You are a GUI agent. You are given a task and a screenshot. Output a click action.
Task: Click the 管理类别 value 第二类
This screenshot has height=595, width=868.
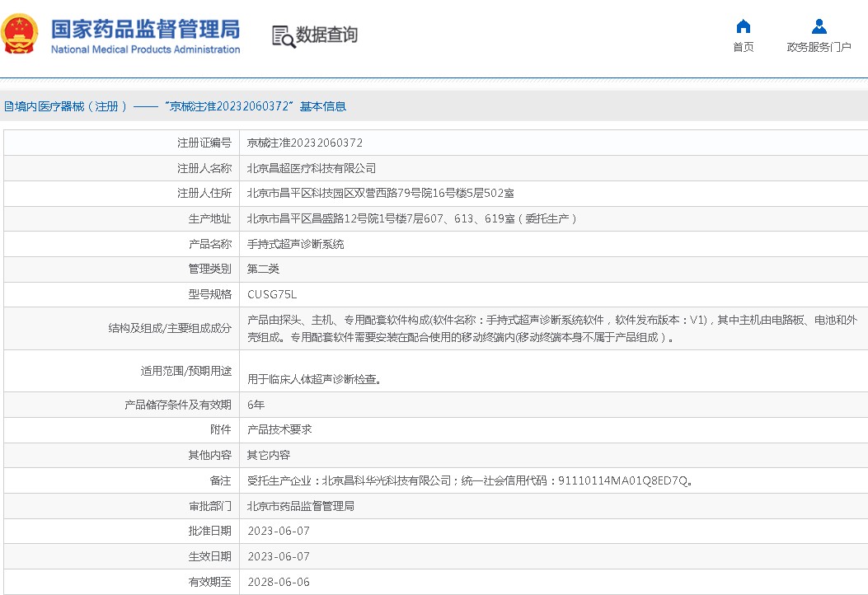263,269
